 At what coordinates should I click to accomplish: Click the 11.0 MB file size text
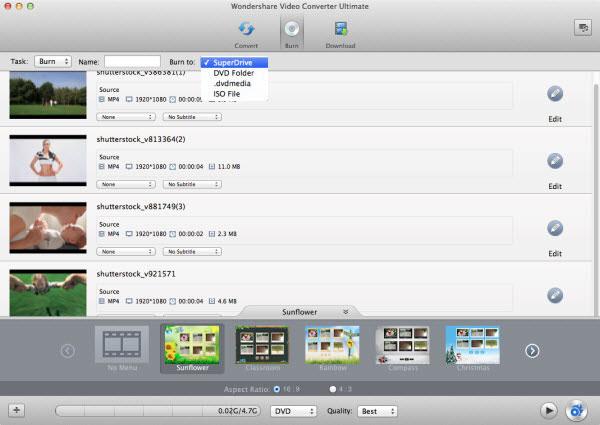[x=229, y=166]
